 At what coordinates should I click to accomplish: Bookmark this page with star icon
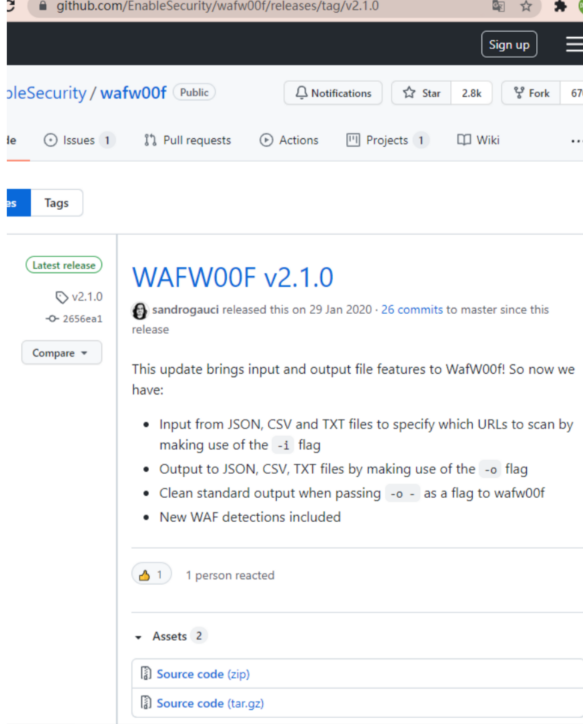click(526, 6)
